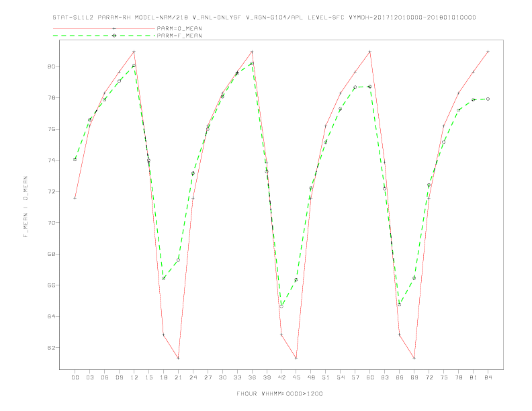This screenshot has width=532, height=411.
Task: Click y-axis tick label 74
Action: pos(51,160)
